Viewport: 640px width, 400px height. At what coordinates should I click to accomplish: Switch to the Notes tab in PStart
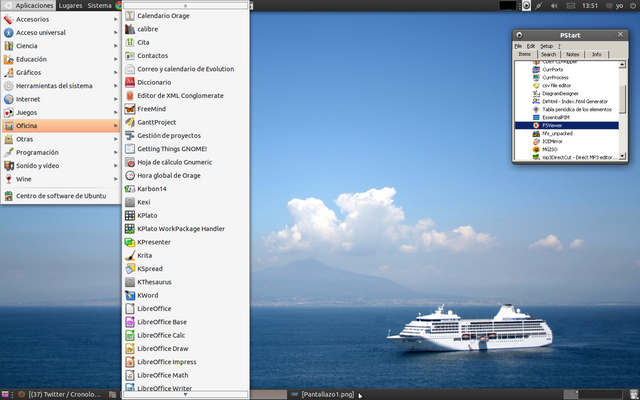click(x=573, y=54)
